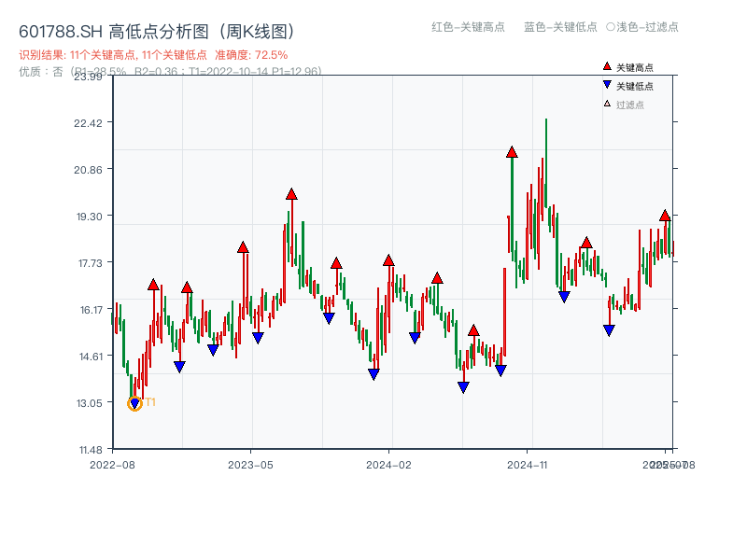Click the 准确度 72.5% accuracy text

(x=251, y=54)
